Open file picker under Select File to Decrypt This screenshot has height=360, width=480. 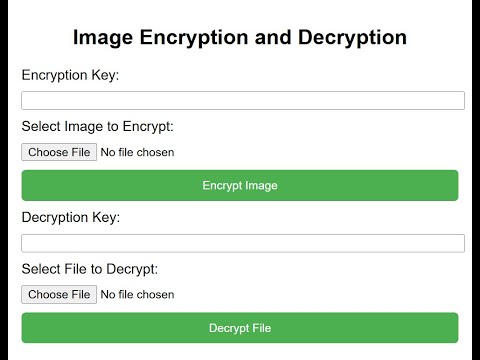tap(59, 294)
